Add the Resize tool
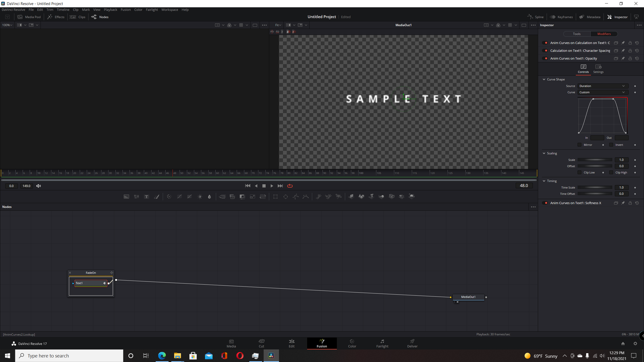The width and height of the screenshot is (644, 362). (252, 197)
